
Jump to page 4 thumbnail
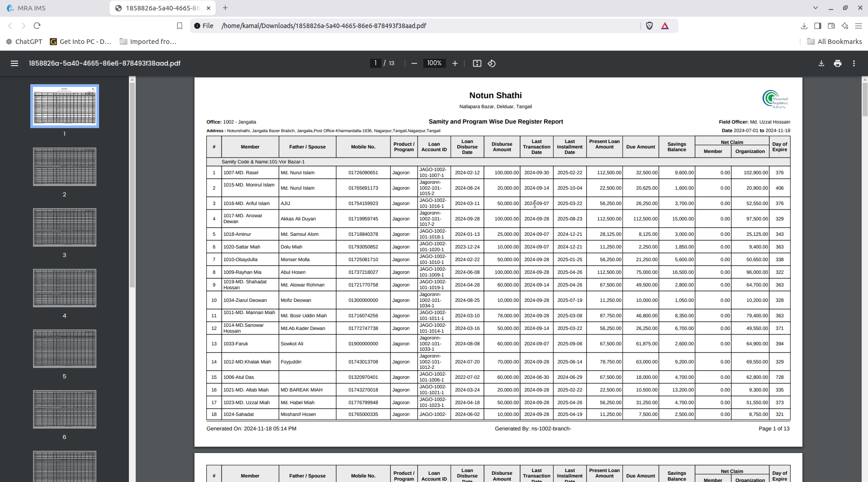65,288
